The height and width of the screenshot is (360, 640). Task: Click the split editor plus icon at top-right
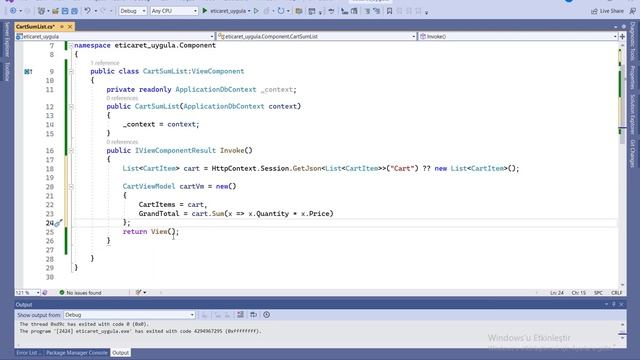pos(622,36)
